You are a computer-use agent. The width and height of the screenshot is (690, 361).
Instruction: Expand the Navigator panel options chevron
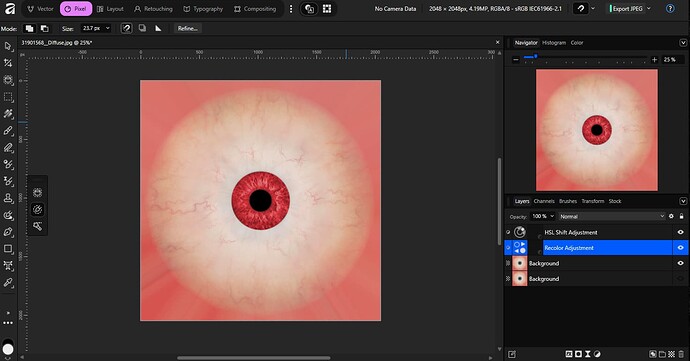click(683, 43)
